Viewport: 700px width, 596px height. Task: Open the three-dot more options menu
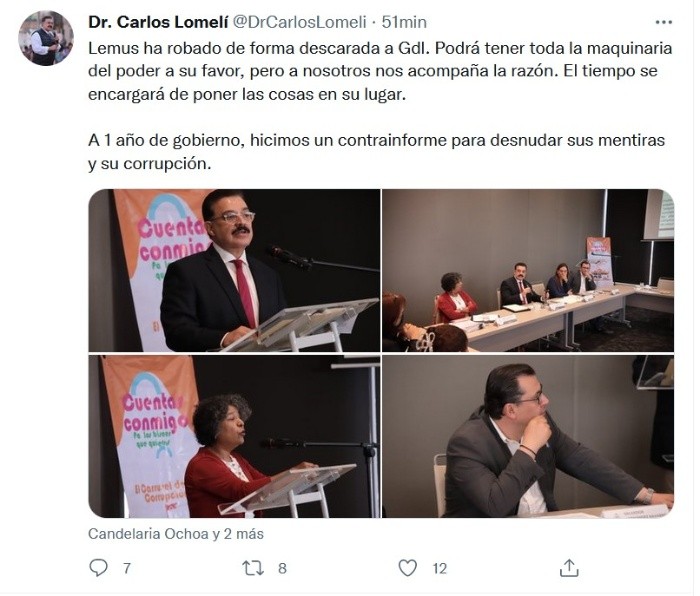(x=663, y=22)
